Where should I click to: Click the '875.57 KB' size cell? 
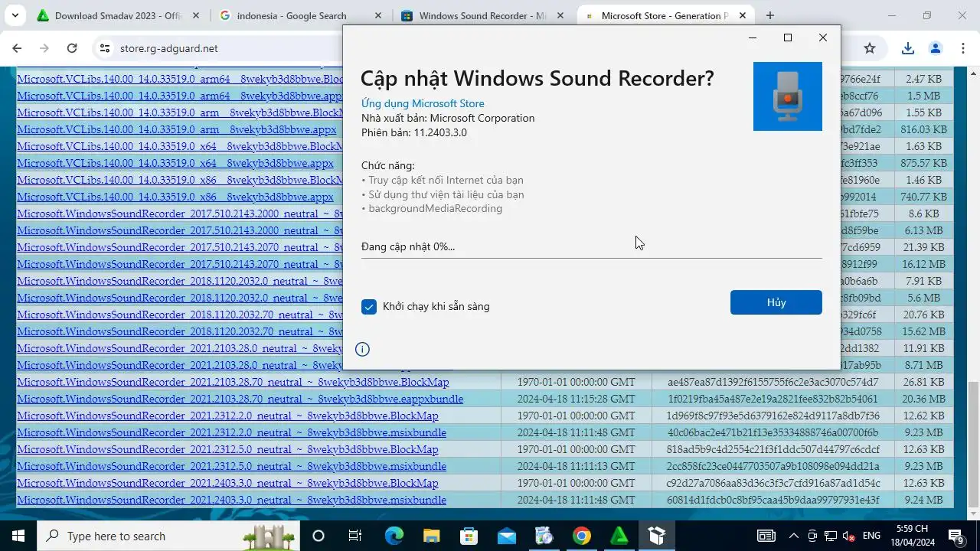point(923,163)
